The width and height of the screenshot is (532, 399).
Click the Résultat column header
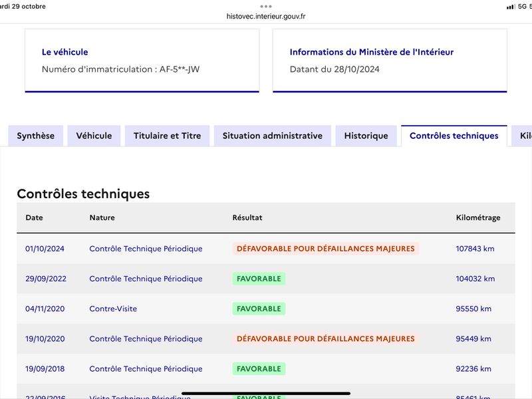[247, 217]
